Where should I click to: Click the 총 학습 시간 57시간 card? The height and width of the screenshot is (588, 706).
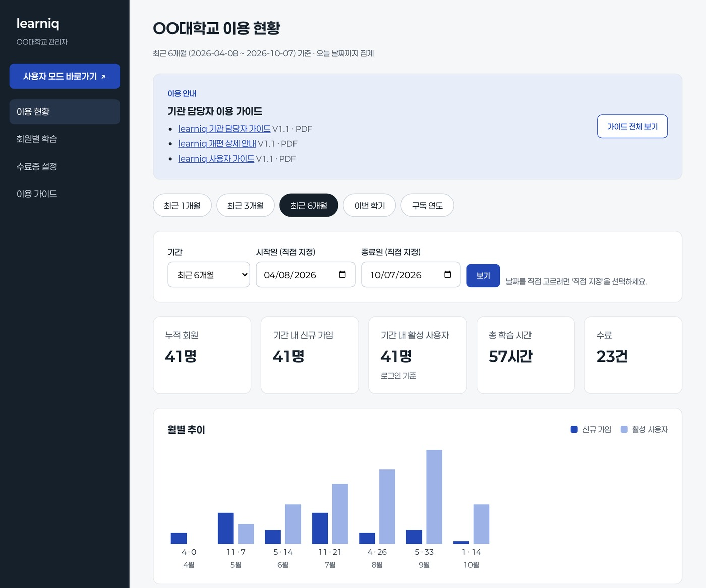coord(525,355)
